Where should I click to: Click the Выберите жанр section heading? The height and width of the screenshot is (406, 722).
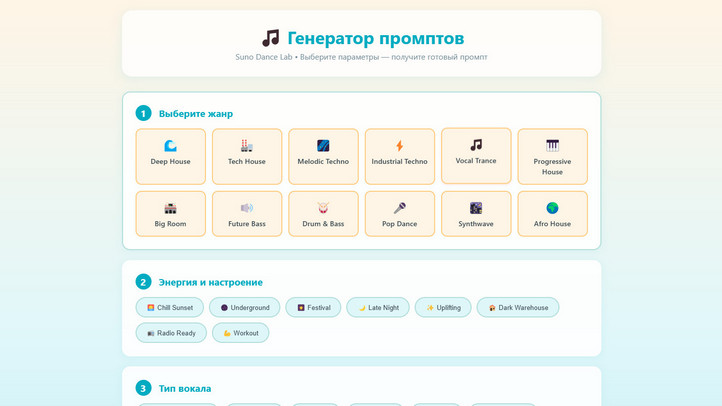(x=196, y=114)
